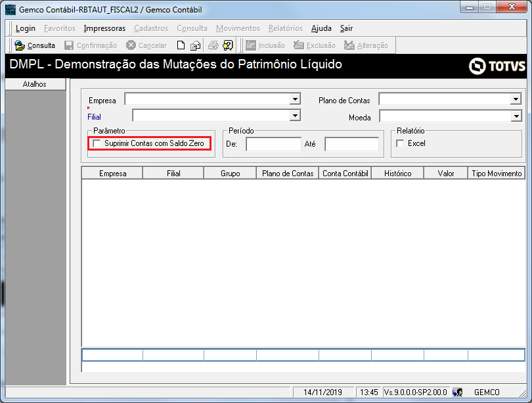Click the printer icon in toolbar

[x=213, y=45]
